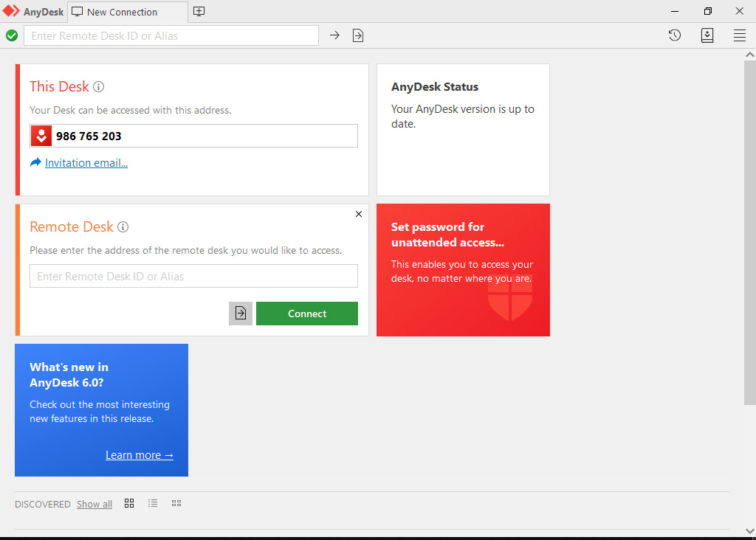Click the blue share arrow icon

(35, 163)
